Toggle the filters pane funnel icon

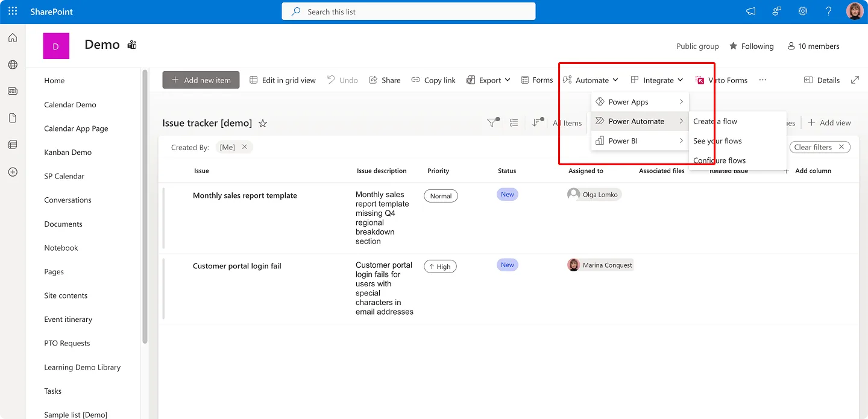(491, 122)
